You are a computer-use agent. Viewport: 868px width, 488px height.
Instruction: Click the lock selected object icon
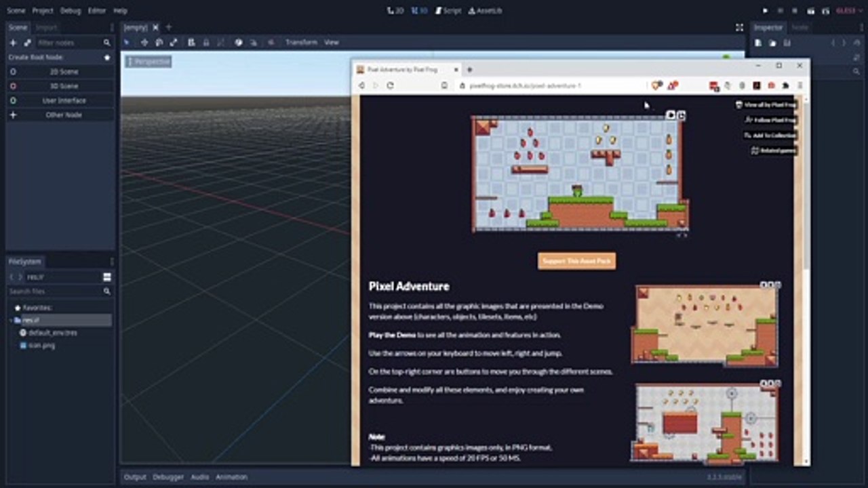coord(206,42)
